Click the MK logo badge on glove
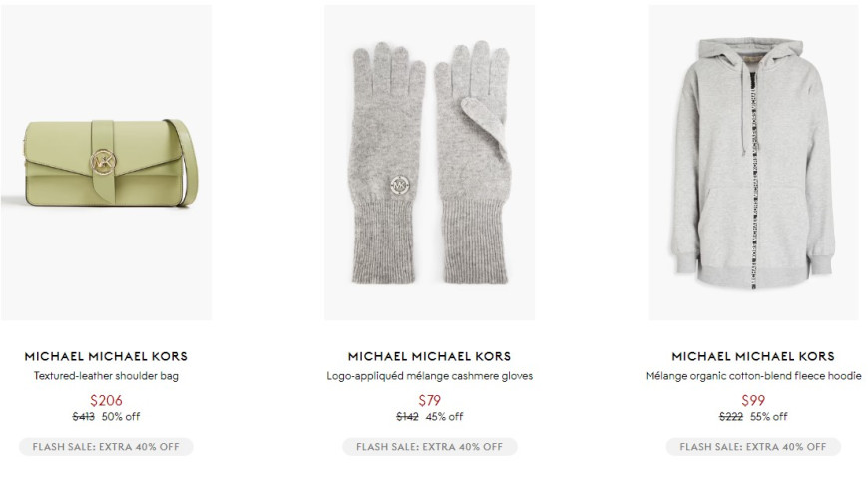 400,185
